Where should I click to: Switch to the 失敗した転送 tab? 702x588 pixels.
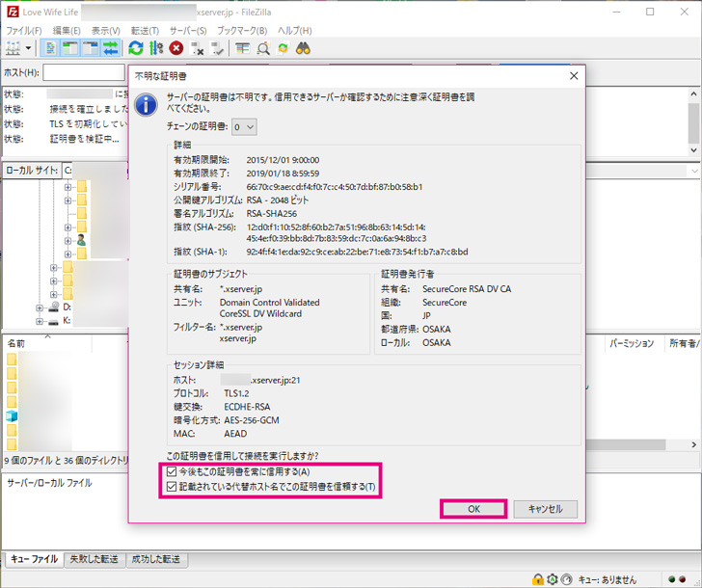click(x=96, y=559)
